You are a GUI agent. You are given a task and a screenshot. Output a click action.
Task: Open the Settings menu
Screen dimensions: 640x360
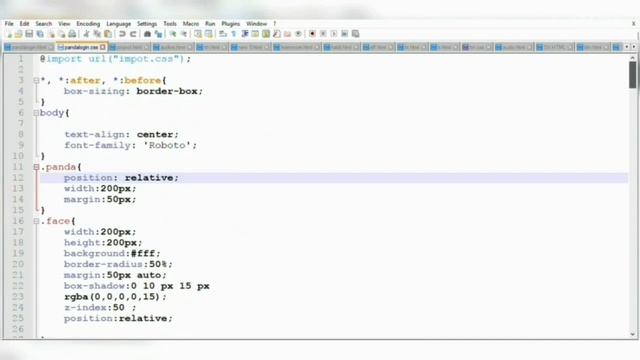tap(147, 24)
